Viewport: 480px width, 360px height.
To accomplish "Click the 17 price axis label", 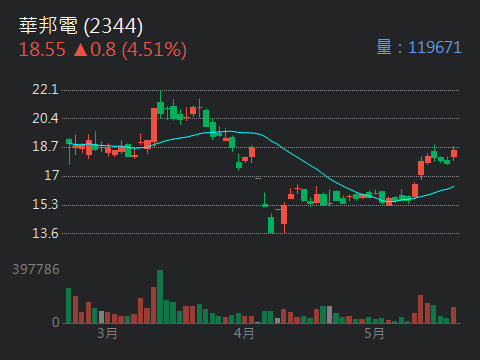I will [x=51, y=175].
